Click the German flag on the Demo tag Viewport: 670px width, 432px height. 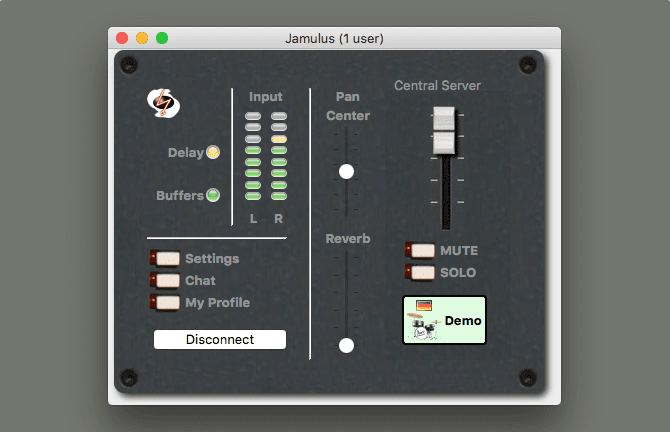[424, 305]
